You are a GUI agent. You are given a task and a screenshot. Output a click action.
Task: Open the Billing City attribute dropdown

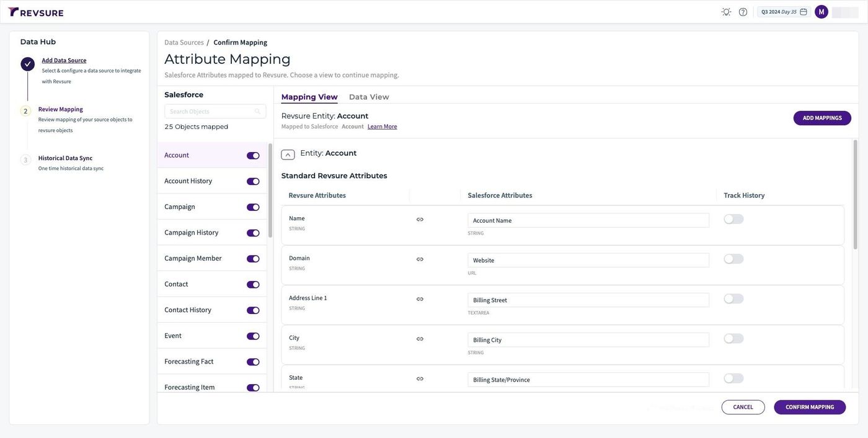tap(588, 339)
